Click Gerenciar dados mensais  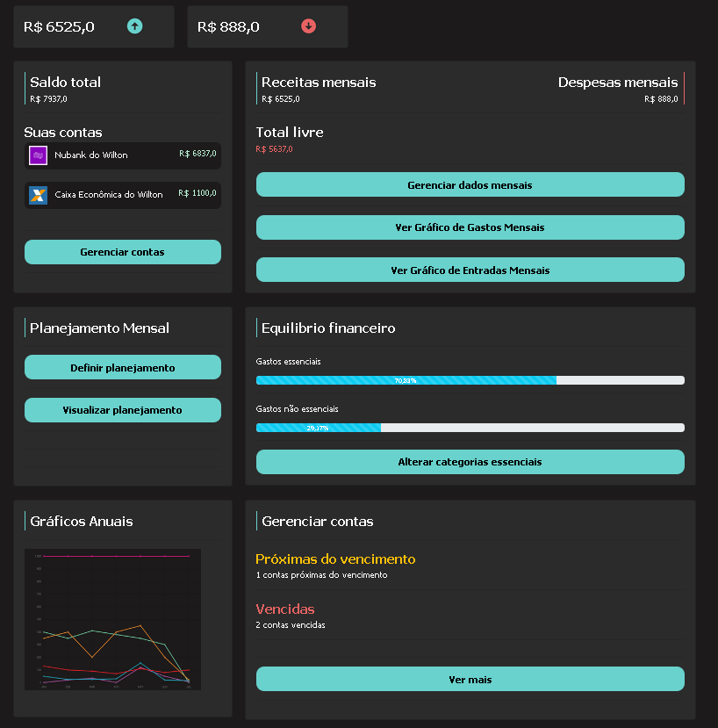470,184
